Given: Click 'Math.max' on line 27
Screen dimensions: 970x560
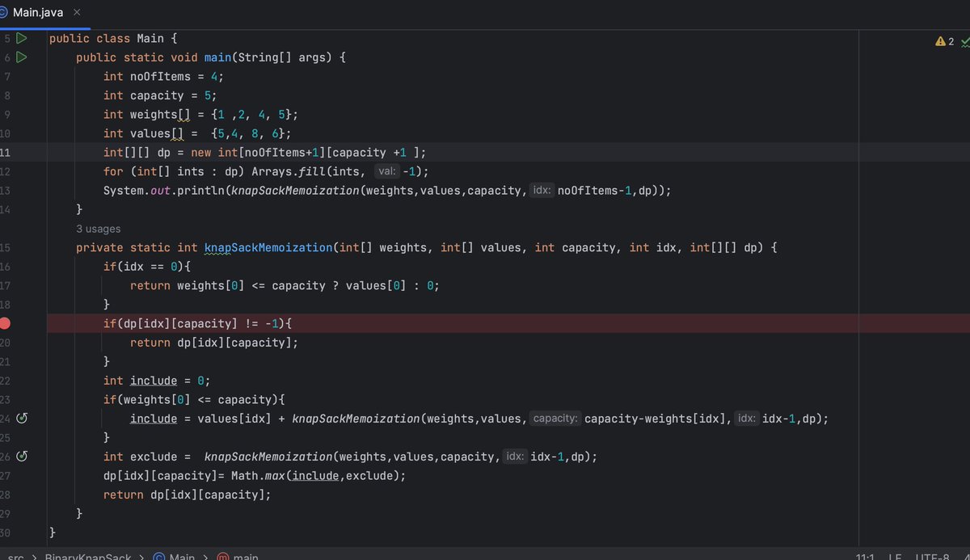Looking at the screenshot, I should coord(258,476).
